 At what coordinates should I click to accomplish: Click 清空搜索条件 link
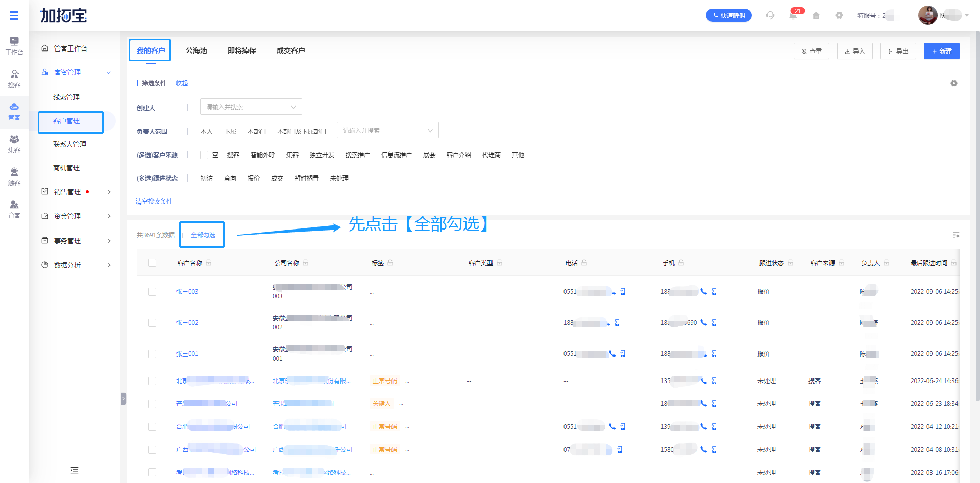pyautogui.click(x=154, y=201)
